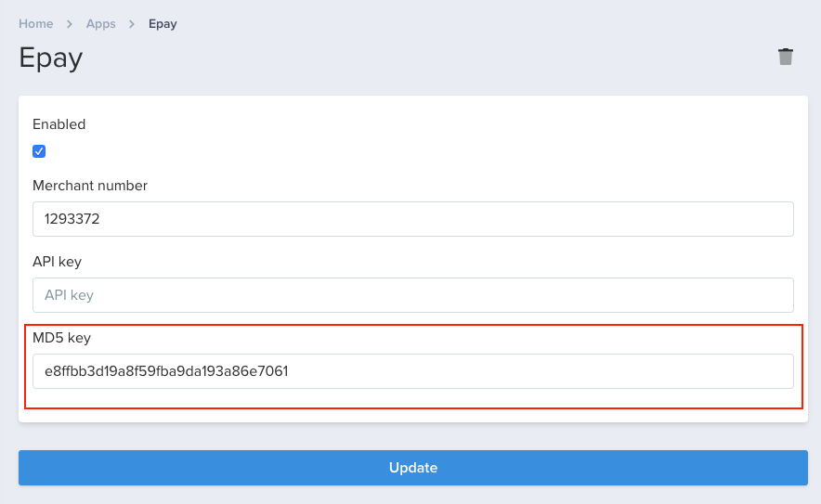Uncheck the Enabled checkbox

point(39,151)
